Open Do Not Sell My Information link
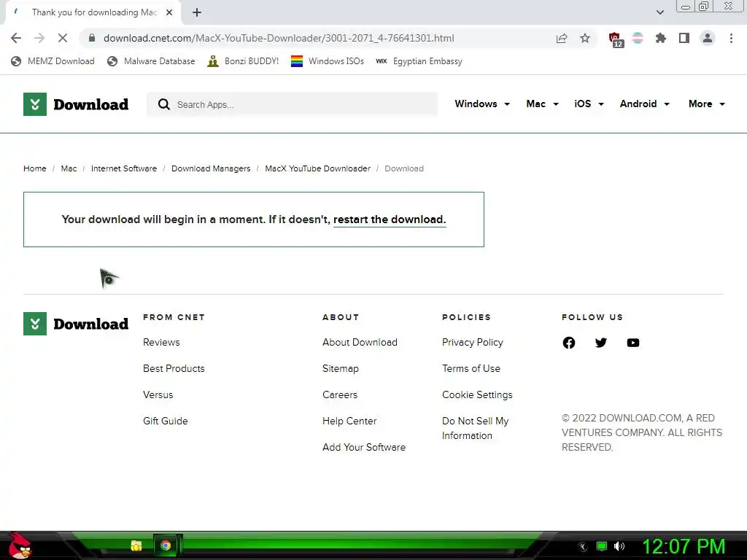 476,428
